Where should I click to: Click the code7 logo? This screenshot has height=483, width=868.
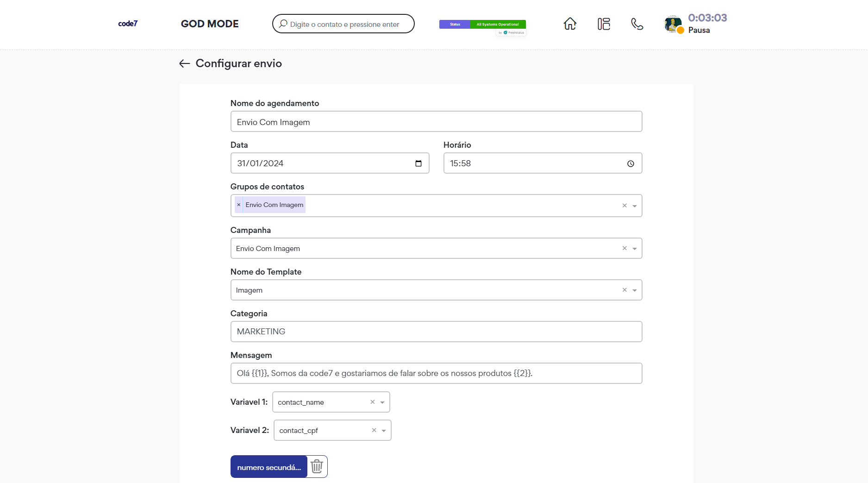(128, 24)
